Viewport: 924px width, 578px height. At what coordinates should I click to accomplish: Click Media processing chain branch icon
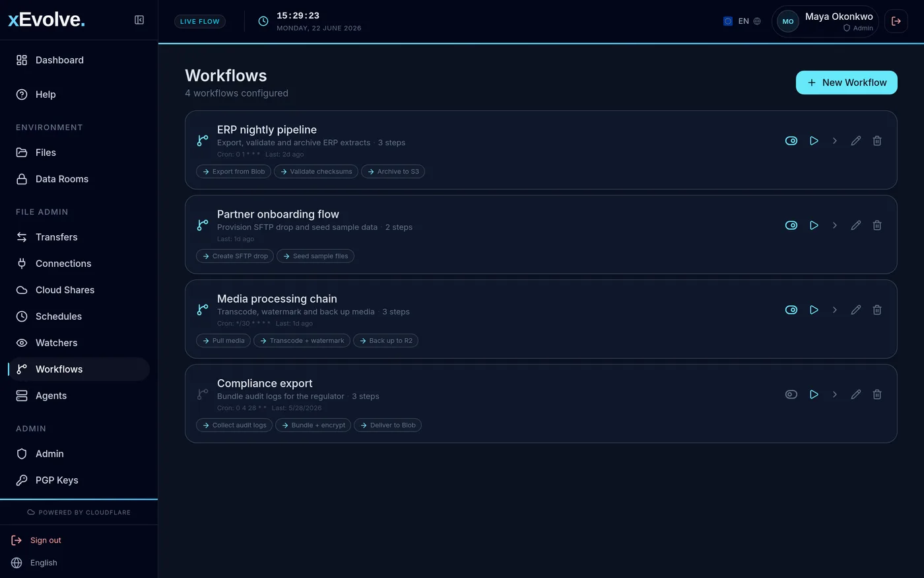(x=203, y=310)
